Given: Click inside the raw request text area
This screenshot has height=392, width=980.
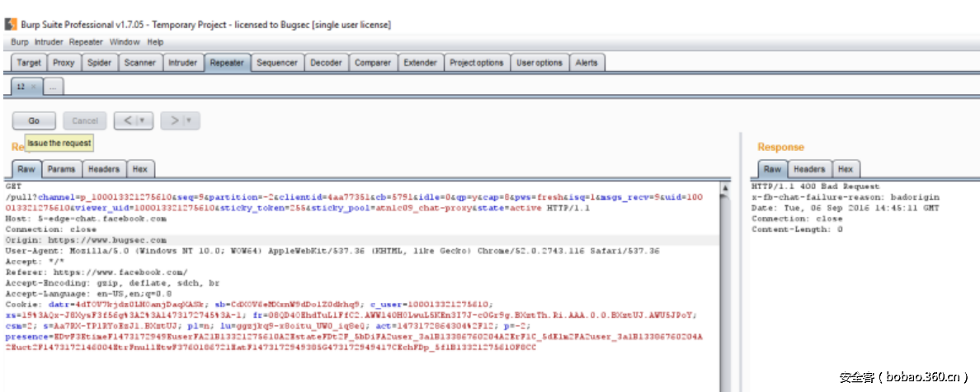Looking at the screenshot, I should coord(363,363).
